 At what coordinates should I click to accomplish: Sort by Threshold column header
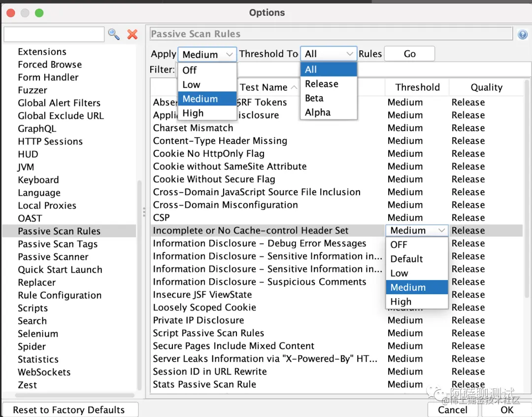[417, 88]
